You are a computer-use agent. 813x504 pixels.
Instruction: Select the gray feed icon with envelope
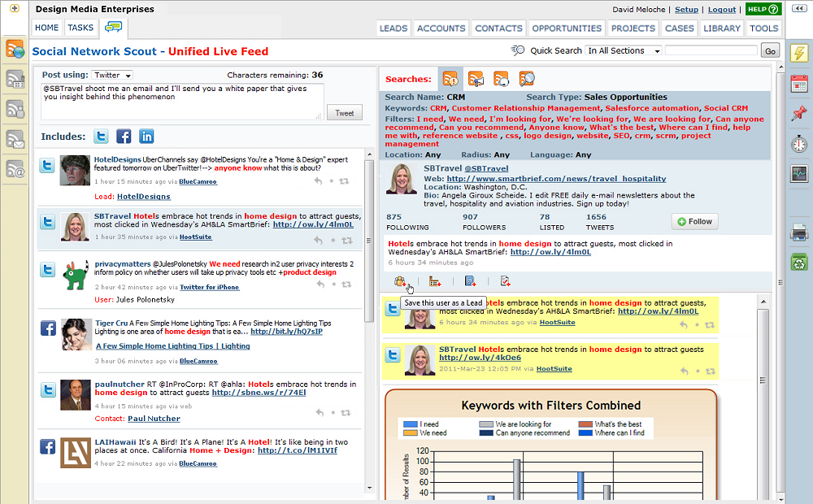point(15,139)
